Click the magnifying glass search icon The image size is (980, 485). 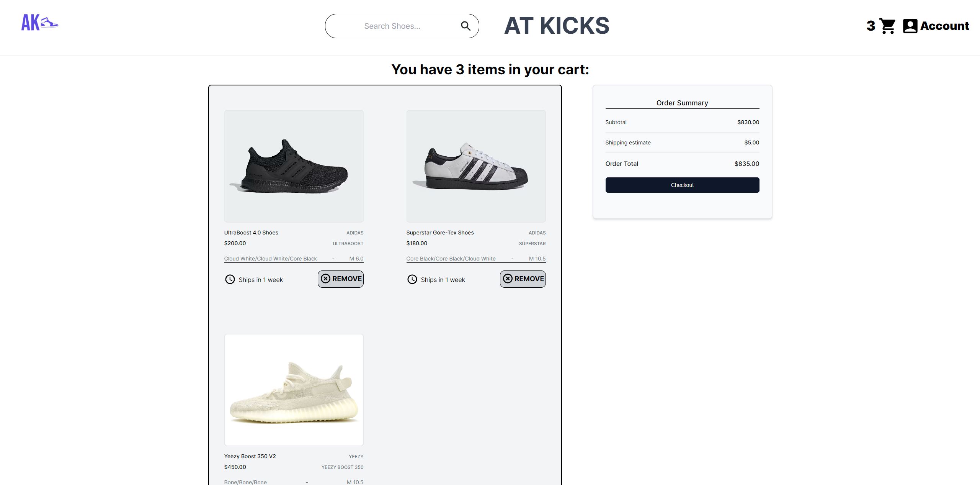465,26
